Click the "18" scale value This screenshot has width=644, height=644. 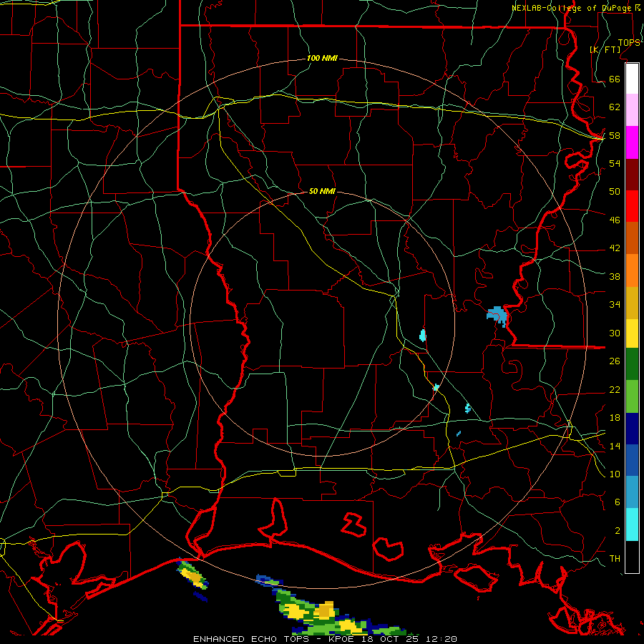click(615, 418)
